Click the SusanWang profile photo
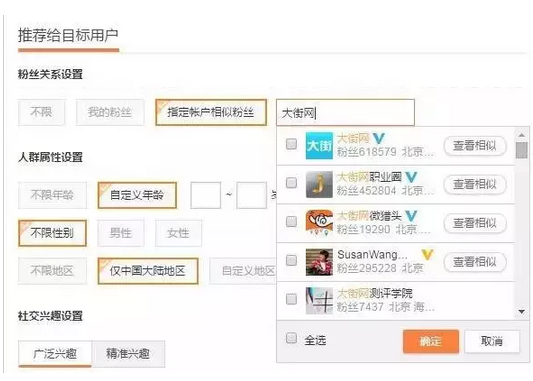This screenshot has width=533, height=381. pos(319,262)
